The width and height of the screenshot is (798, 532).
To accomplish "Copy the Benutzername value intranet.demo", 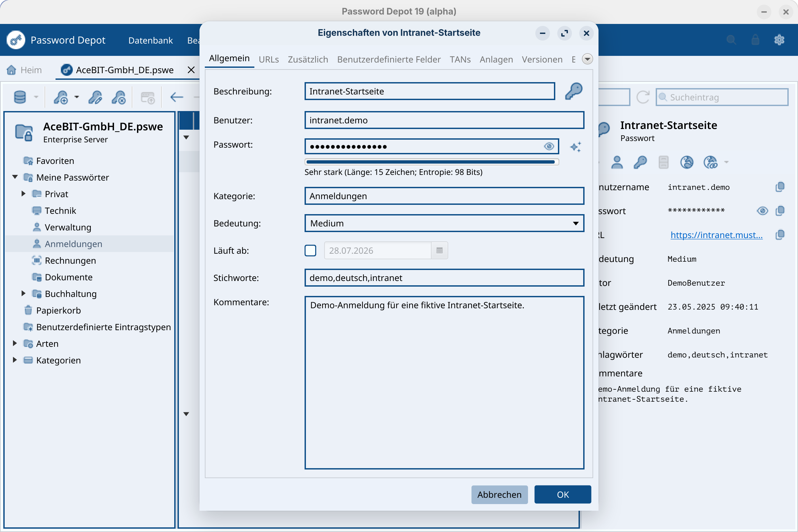I will [x=780, y=187].
